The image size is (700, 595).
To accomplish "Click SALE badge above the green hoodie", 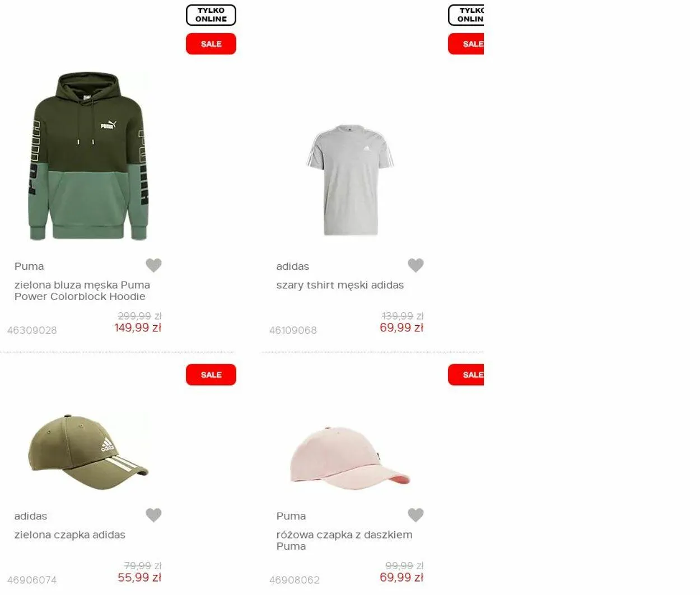I will tap(211, 44).
